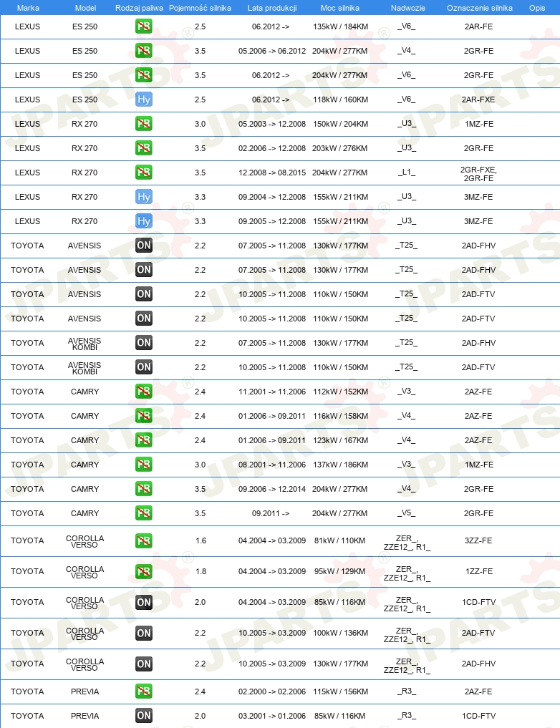Select production years 03.2001 -> 01.2006

click(272, 715)
